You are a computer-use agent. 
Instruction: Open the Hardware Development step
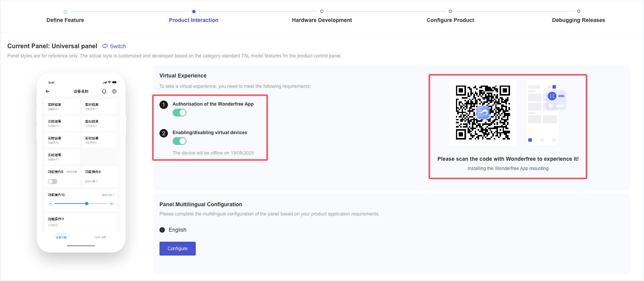click(x=322, y=20)
